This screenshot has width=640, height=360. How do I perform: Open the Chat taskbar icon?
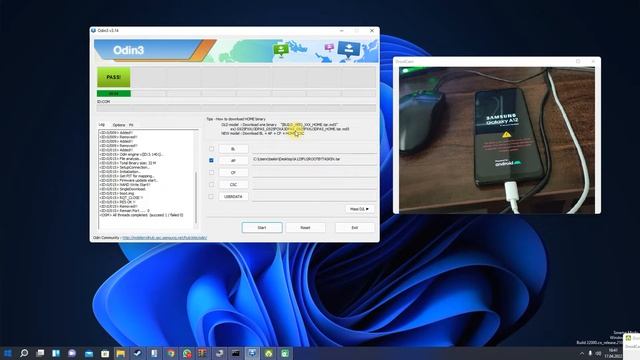coord(72,353)
